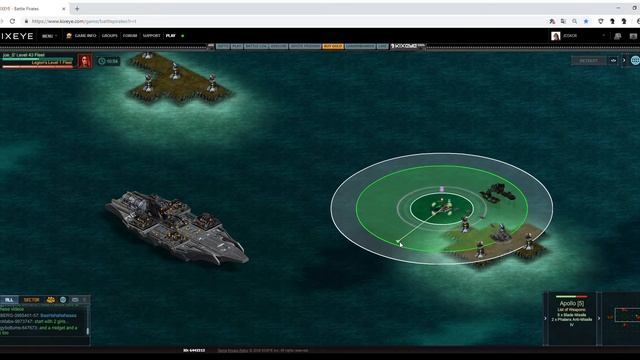
Task: Click the chat message input field
Action: [44, 341]
